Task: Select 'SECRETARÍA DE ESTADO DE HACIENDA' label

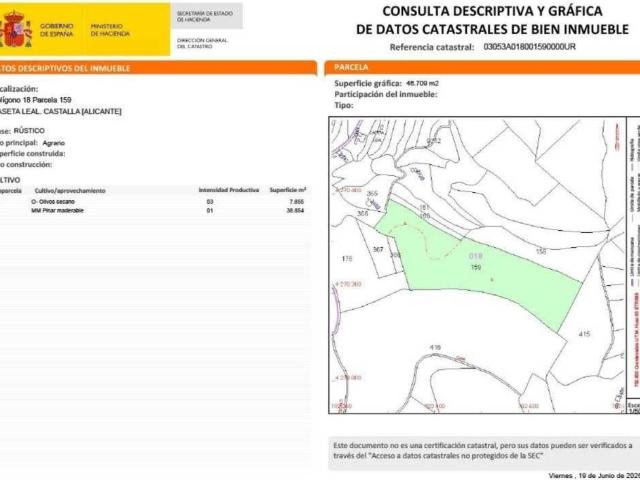Action: 204,16
